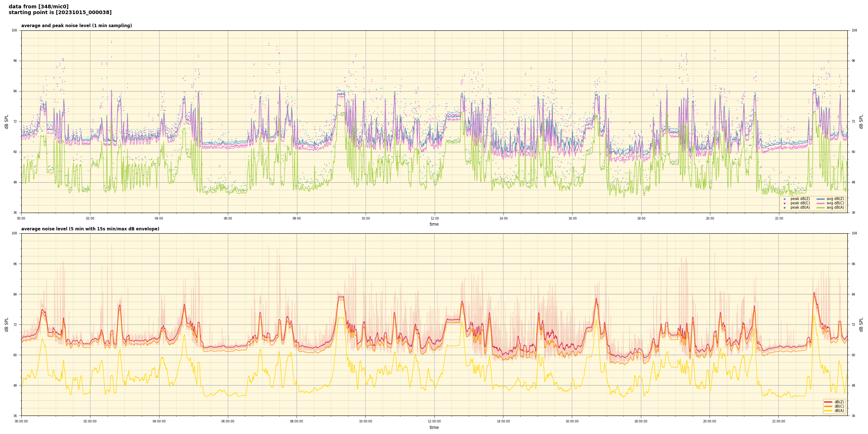The image size is (868, 434).
Task: Select the avg dB(C) violet legend line
Action: click(x=820, y=203)
